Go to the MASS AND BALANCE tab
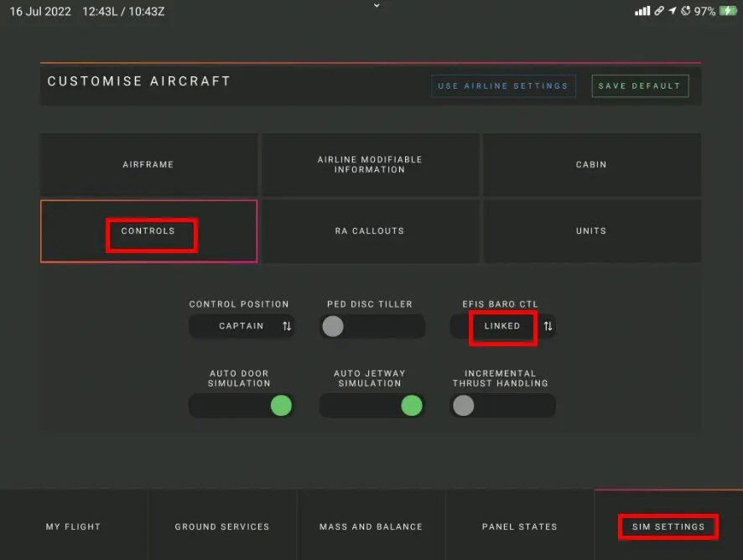 tap(371, 526)
